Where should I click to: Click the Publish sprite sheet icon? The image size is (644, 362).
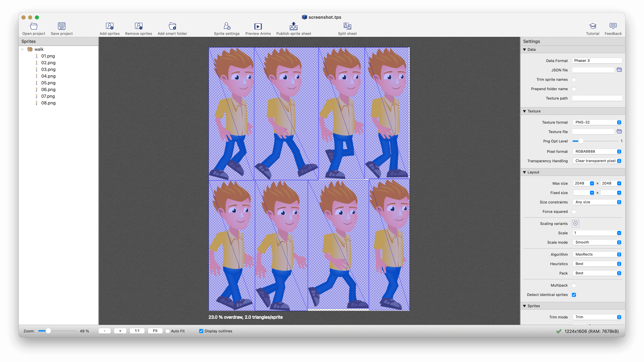(x=293, y=26)
